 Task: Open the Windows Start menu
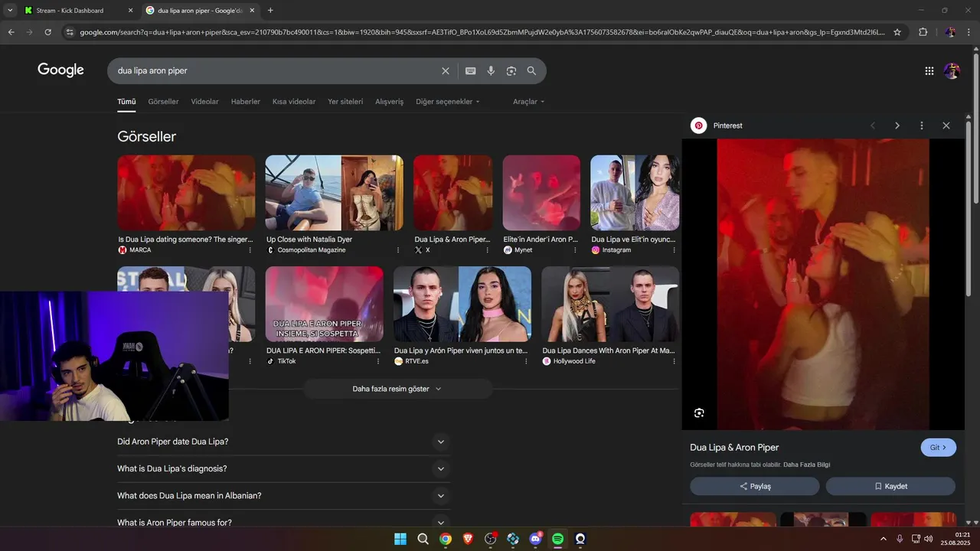coord(400,539)
